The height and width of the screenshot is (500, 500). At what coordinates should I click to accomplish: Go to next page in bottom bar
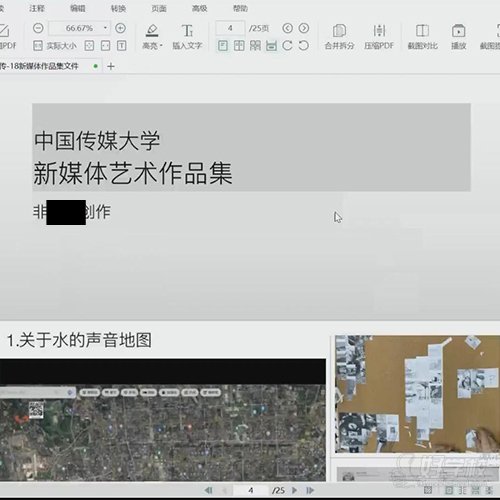point(294,490)
